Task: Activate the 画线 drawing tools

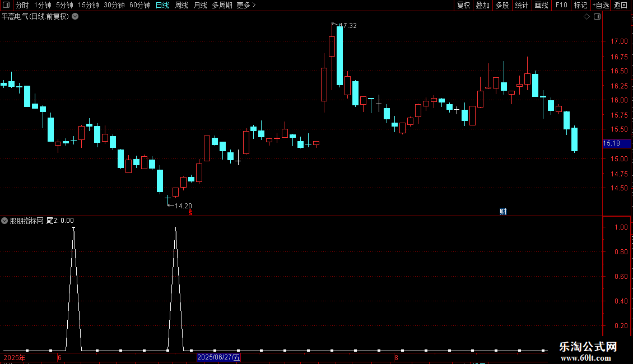Action: (x=541, y=5)
